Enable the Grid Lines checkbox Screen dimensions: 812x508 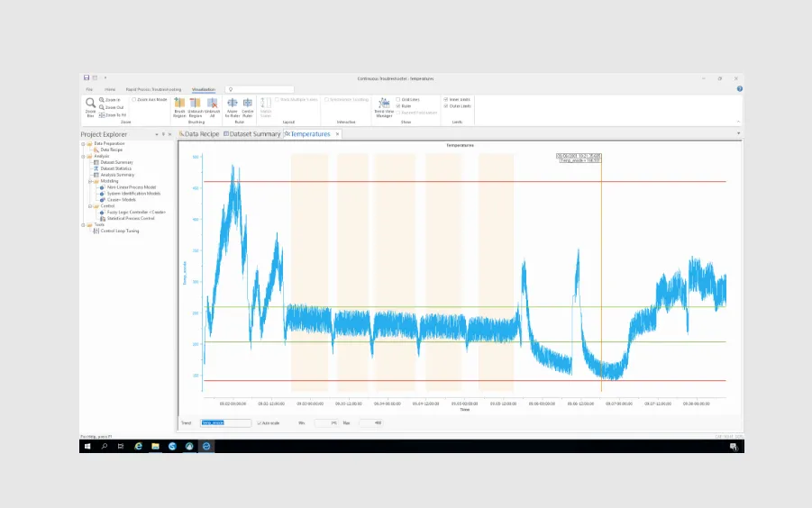397,99
